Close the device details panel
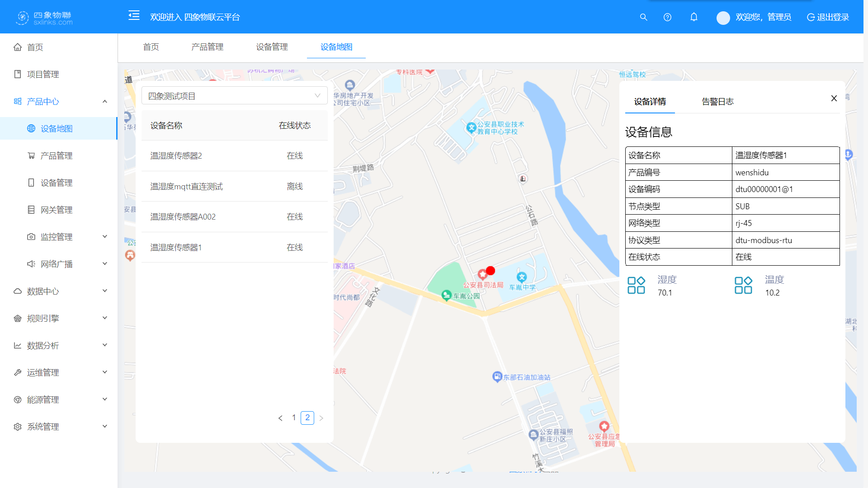This screenshot has width=868, height=488. pos(834,98)
